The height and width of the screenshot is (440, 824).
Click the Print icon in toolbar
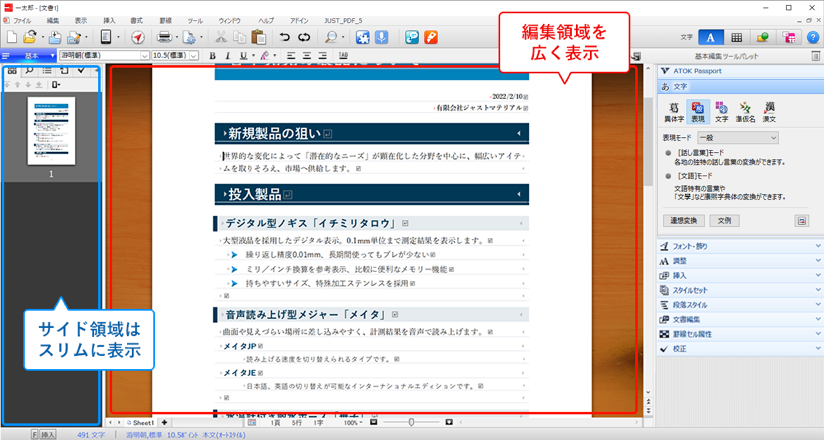coord(163,37)
